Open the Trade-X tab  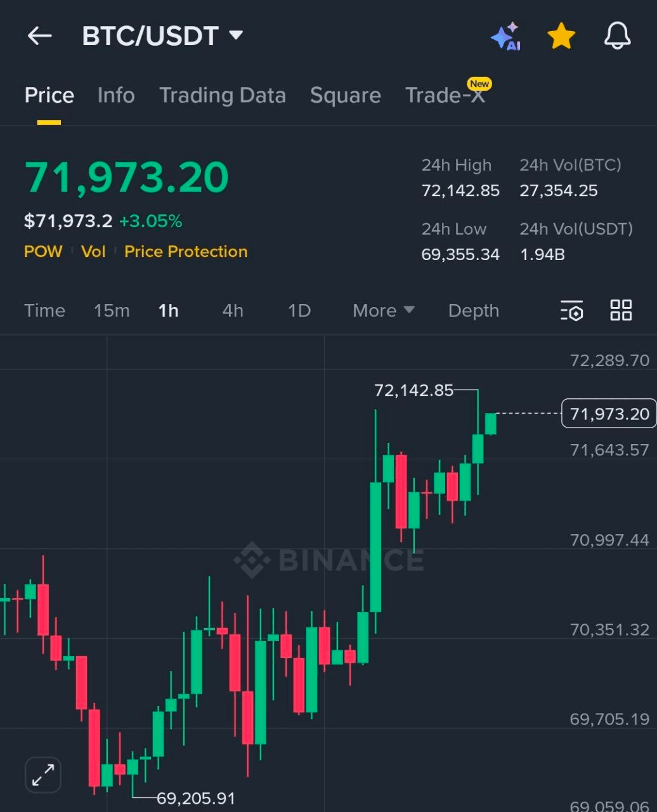(x=445, y=95)
